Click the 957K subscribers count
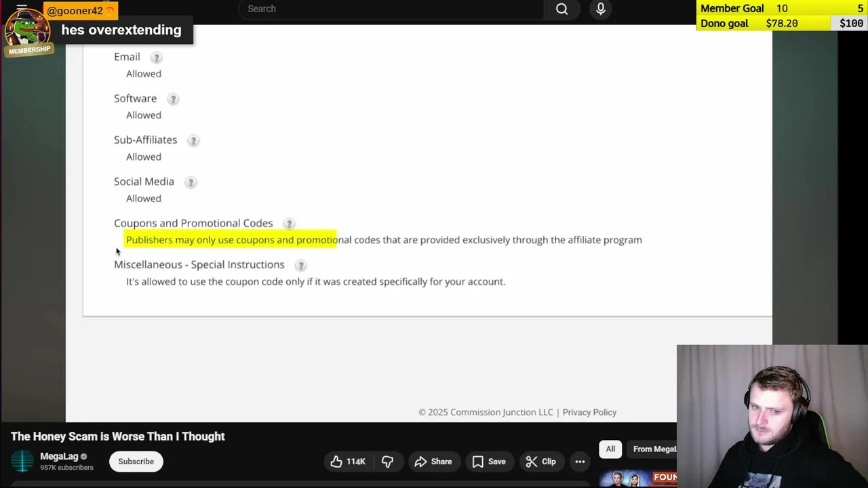Screen dimensions: 868x488 (x=66, y=468)
